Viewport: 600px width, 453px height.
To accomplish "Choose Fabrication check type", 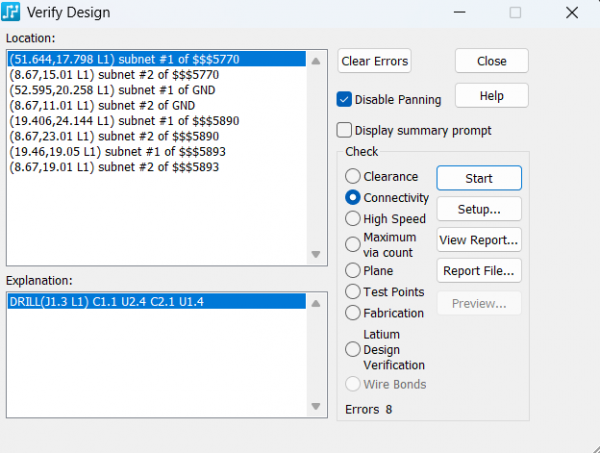I will [352, 313].
